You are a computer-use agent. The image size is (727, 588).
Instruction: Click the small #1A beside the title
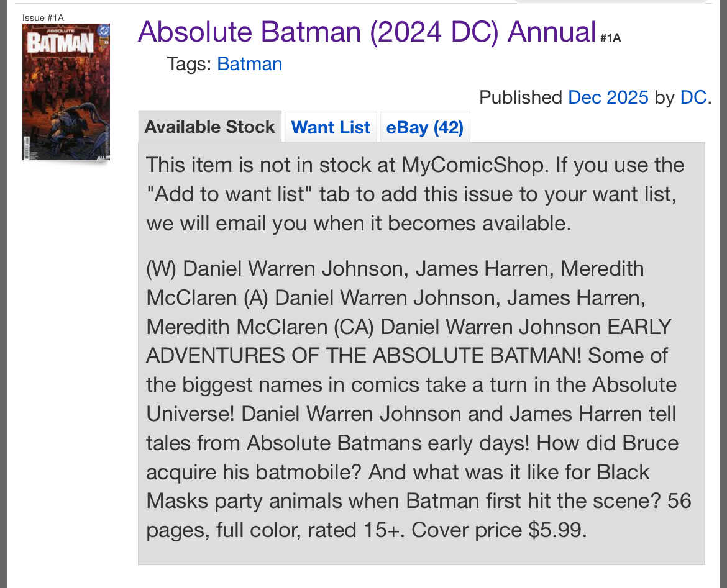tap(610, 38)
